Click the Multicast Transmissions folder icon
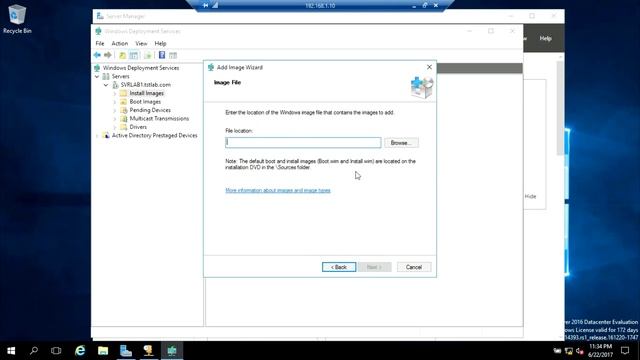The height and width of the screenshot is (360, 640). [x=123, y=119]
